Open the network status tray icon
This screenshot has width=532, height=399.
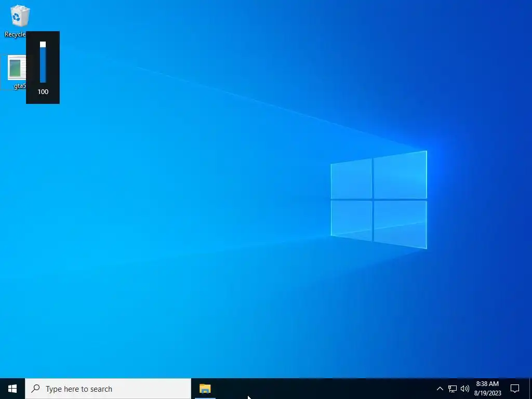coord(453,389)
